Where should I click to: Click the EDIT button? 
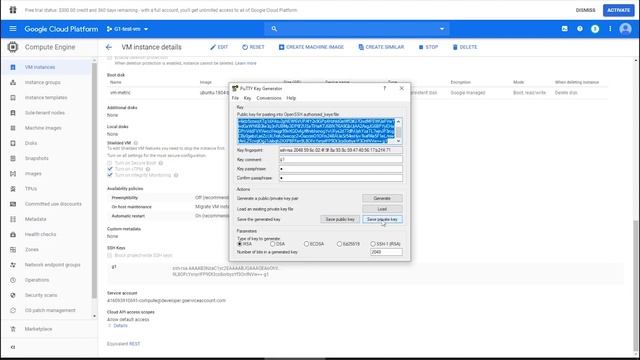tap(219, 47)
